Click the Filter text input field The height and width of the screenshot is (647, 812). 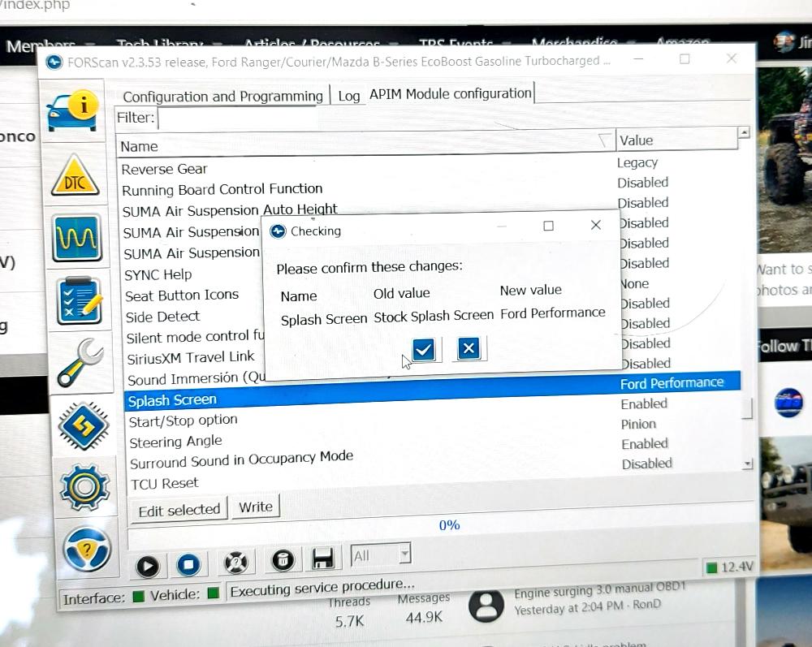(x=447, y=119)
